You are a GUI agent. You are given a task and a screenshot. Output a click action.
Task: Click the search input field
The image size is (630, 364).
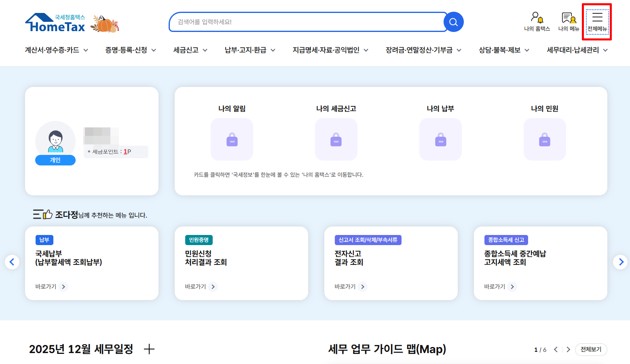coord(307,22)
